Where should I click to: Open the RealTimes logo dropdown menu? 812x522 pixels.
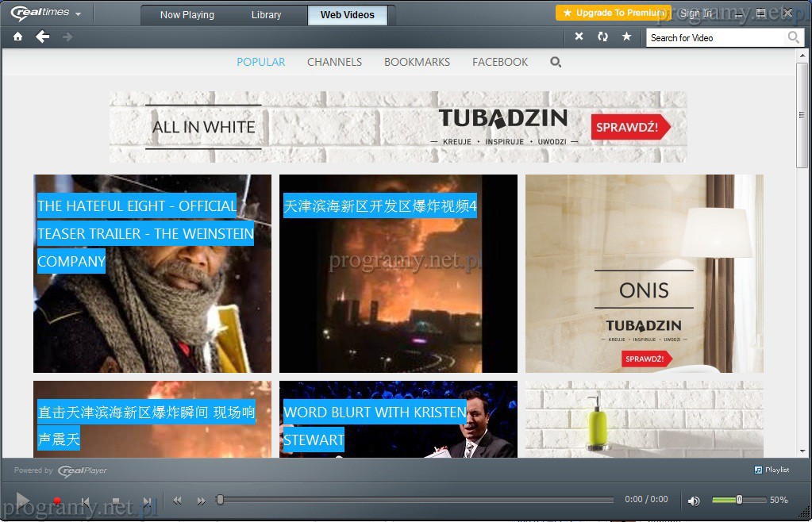point(46,13)
